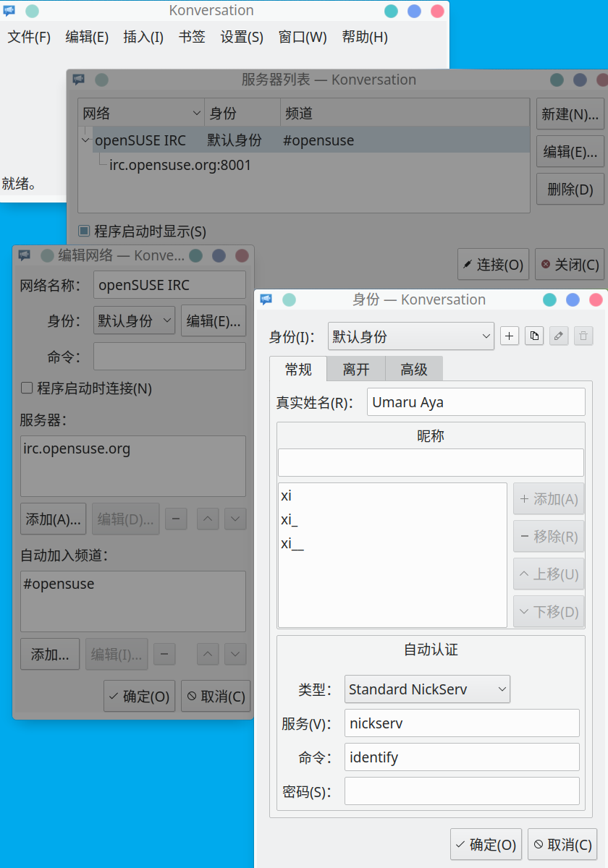This screenshot has width=608, height=868.
Task: Open the 类型 Standard NickServ dropdown
Action: (427, 689)
